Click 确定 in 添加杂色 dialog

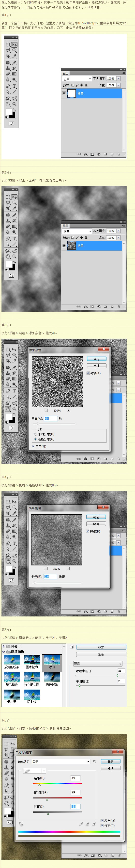[97, 359]
